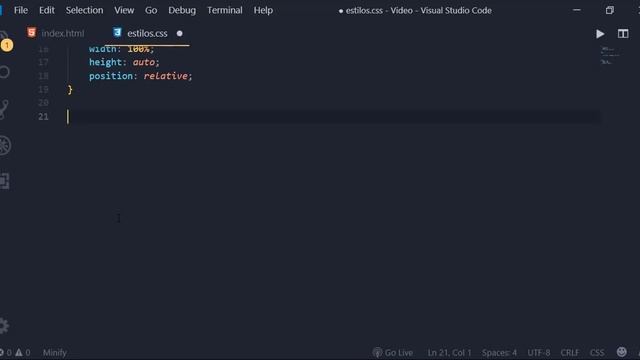Click the closing brace on line 19
The width and height of the screenshot is (640, 360).
tap(70, 89)
